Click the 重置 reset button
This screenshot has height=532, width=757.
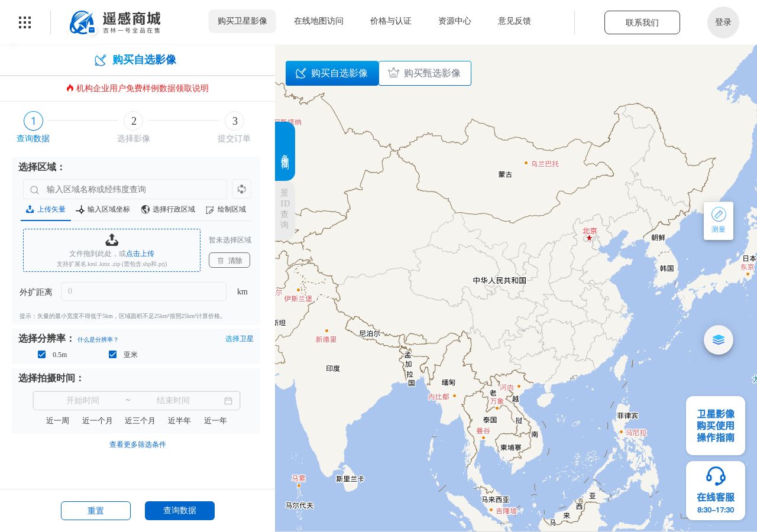(x=96, y=511)
